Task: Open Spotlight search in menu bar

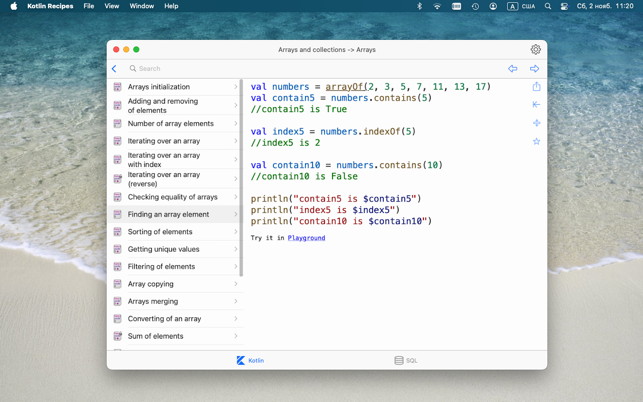Action: [x=547, y=6]
